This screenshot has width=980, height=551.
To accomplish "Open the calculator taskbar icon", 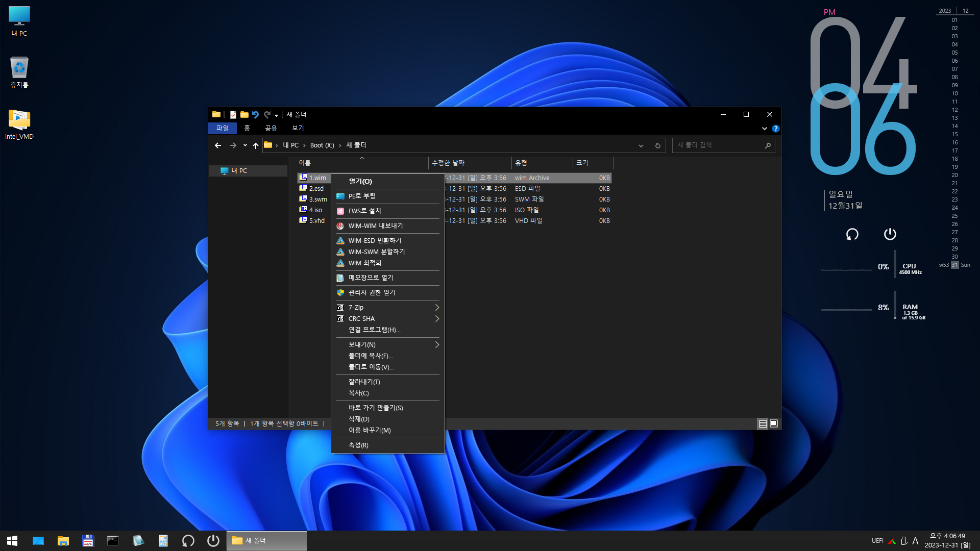I will point(163,541).
